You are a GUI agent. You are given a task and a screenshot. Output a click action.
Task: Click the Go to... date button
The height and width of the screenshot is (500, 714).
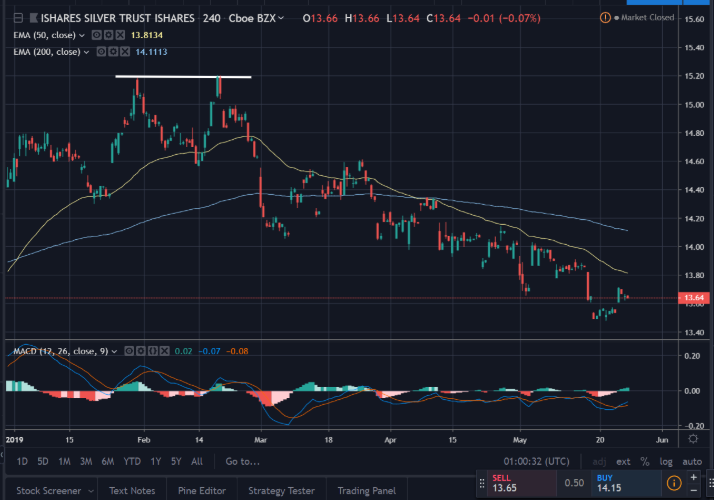tap(243, 462)
